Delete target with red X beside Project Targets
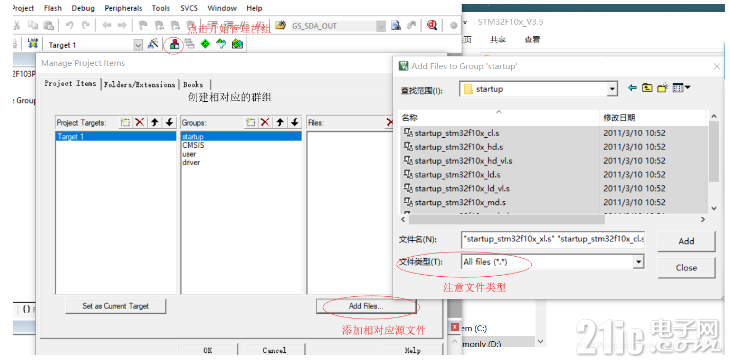This screenshot has width=730, height=362. 139,122
